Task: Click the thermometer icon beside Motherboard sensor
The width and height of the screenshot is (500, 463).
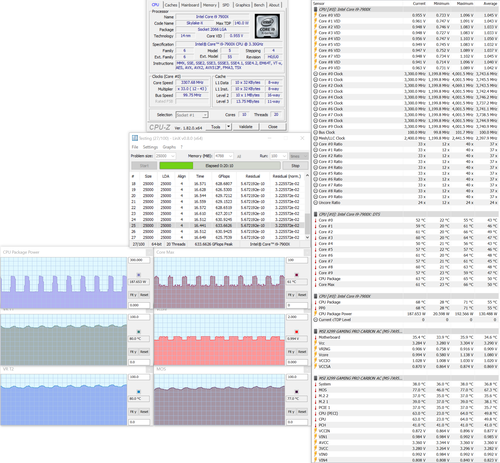Action: click(315, 337)
